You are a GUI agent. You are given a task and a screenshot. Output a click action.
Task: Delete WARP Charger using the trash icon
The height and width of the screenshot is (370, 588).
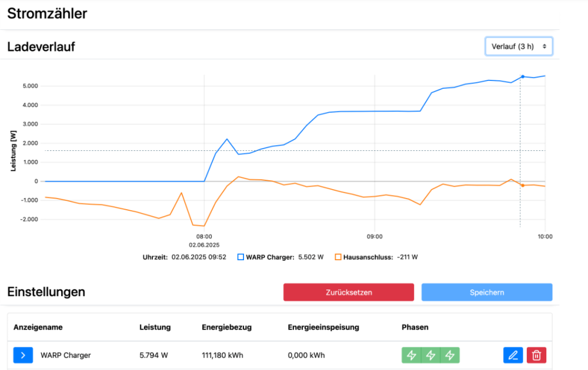point(536,355)
